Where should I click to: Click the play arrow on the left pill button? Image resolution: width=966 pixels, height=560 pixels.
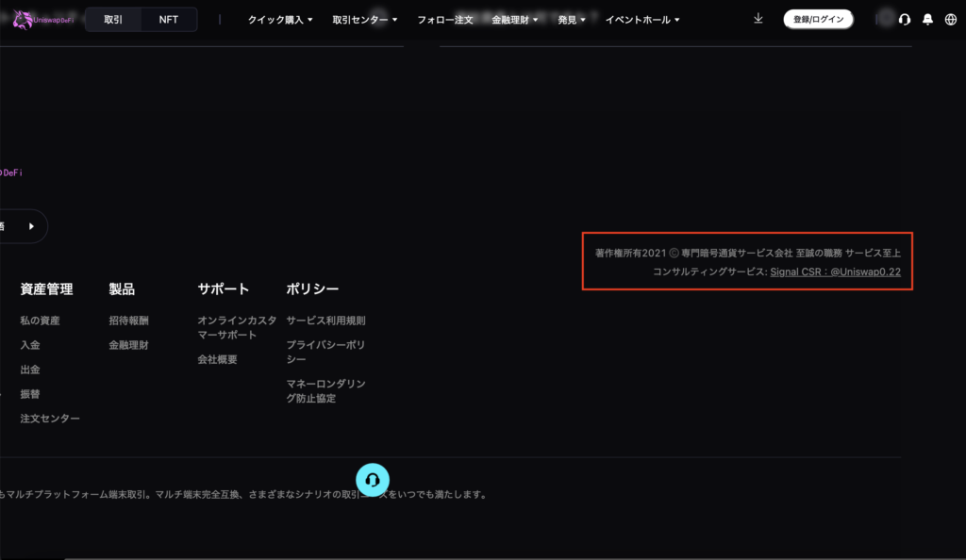[31, 226]
